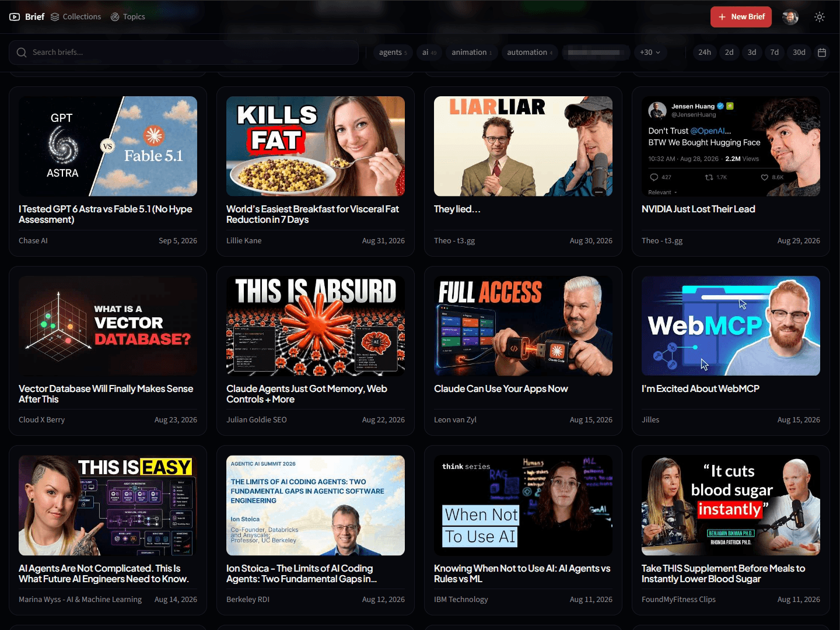The height and width of the screenshot is (630, 840).
Task: Open the Vector Database thumbnail
Action: tap(108, 326)
